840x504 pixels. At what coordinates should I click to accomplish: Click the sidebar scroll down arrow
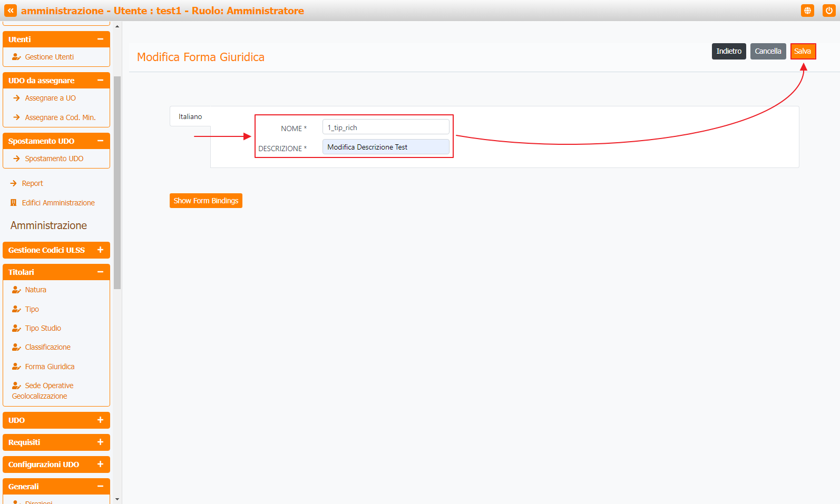pos(117,499)
